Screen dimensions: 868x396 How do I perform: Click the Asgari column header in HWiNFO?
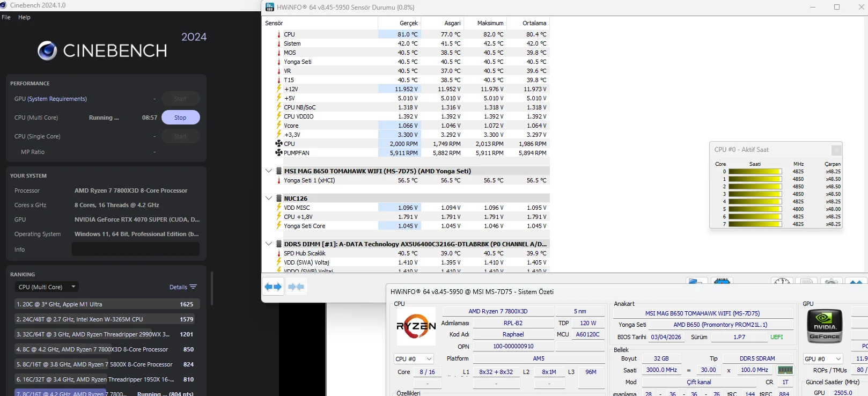tap(443, 23)
